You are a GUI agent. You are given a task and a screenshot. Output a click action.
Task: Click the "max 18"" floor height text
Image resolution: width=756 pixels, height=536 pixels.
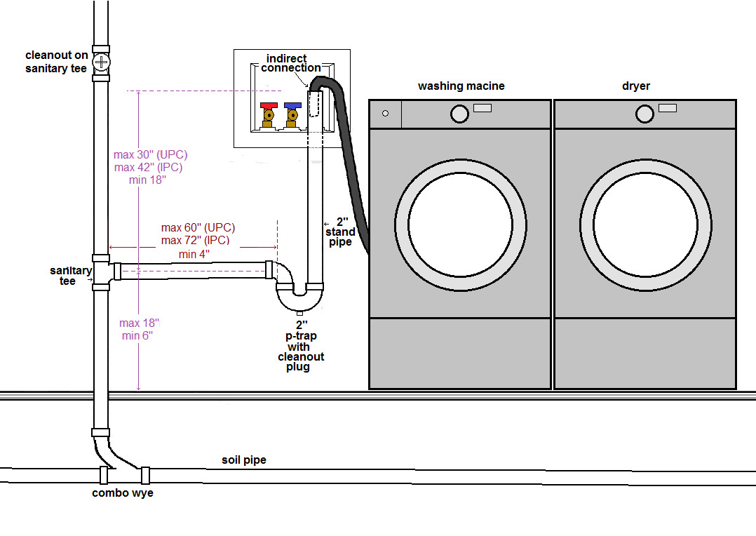pyautogui.click(x=139, y=323)
